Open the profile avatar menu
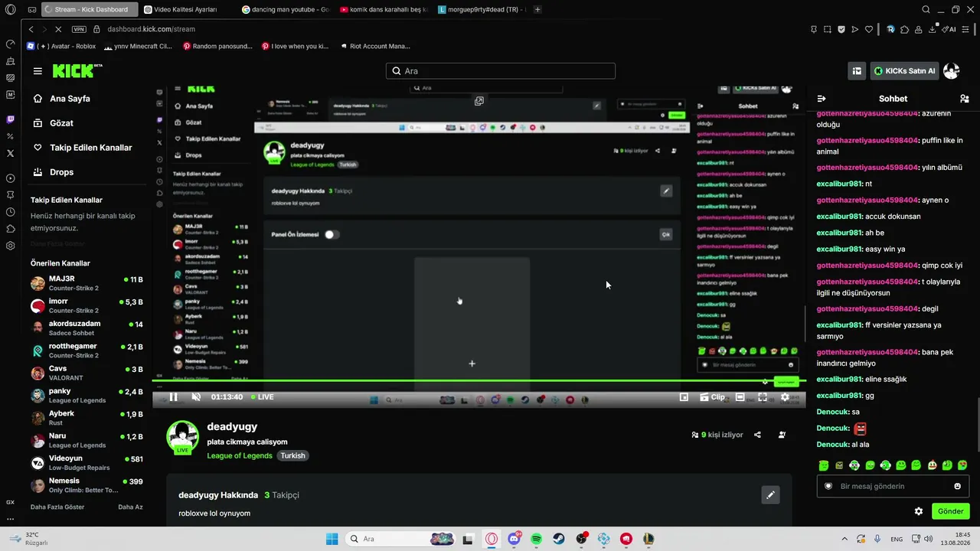The image size is (980, 551). click(x=952, y=71)
